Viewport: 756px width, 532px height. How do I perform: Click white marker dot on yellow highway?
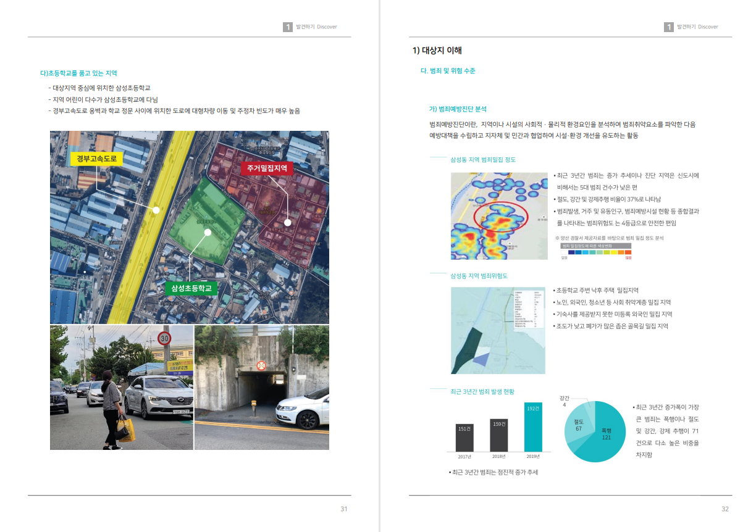(156, 210)
